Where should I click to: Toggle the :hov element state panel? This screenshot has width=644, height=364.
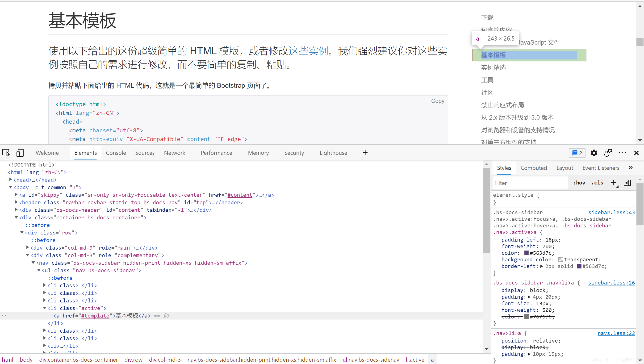coord(579,183)
